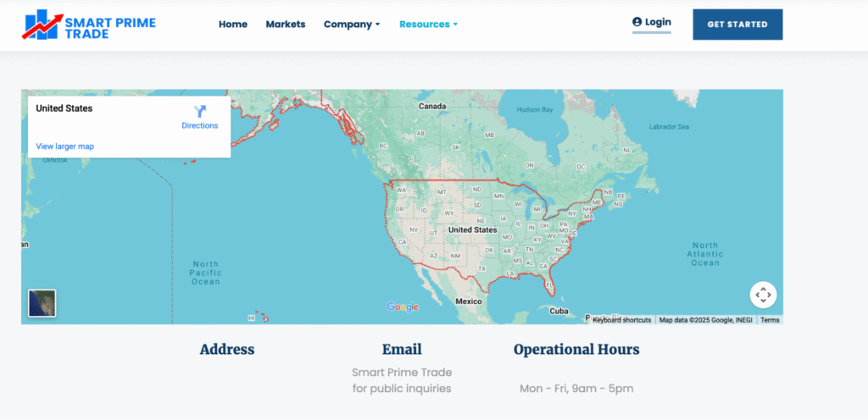Click the Canada label on the map

[432, 107]
